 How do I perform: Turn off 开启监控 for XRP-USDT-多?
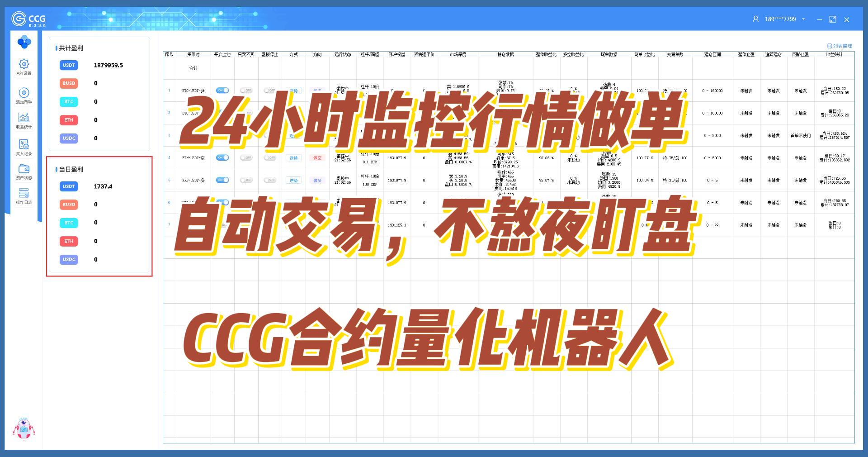222,180
